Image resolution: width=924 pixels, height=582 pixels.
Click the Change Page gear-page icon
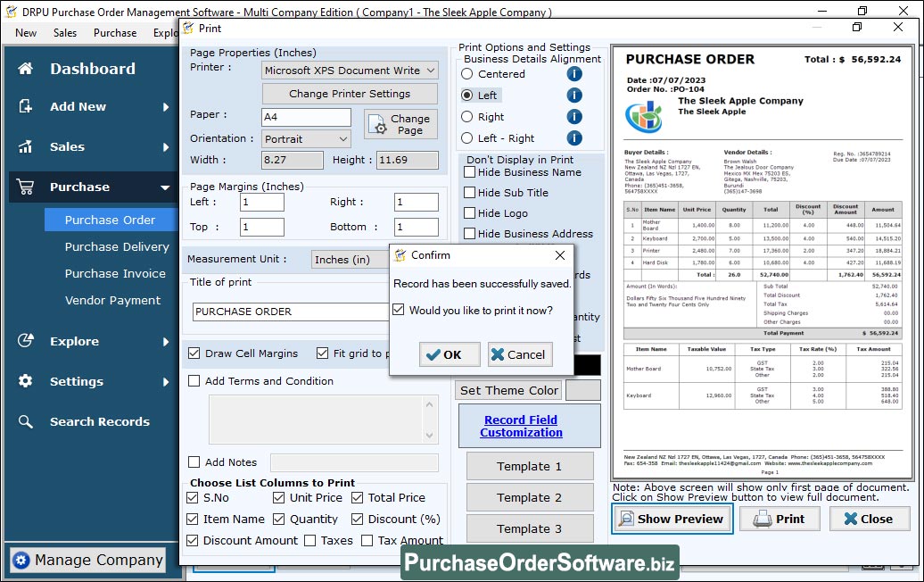378,124
